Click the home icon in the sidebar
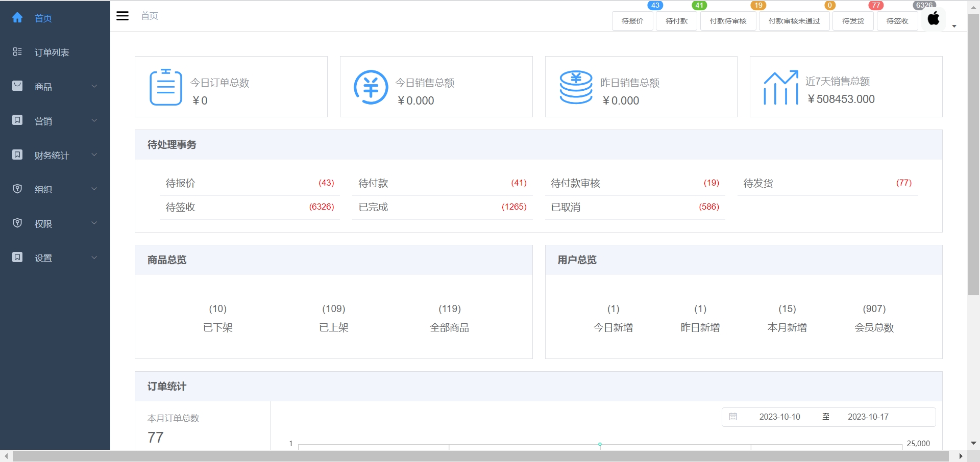 point(17,18)
